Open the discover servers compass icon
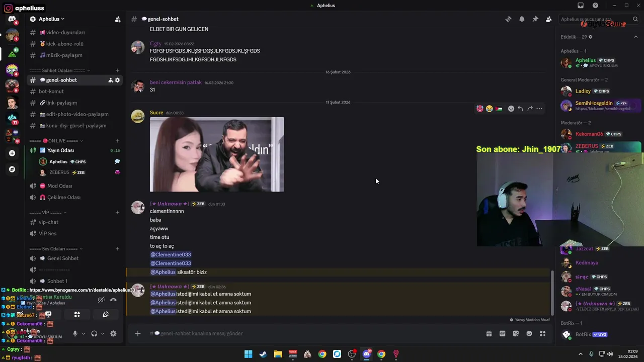644x362 pixels. pyautogui.click(x=12, y=169)
